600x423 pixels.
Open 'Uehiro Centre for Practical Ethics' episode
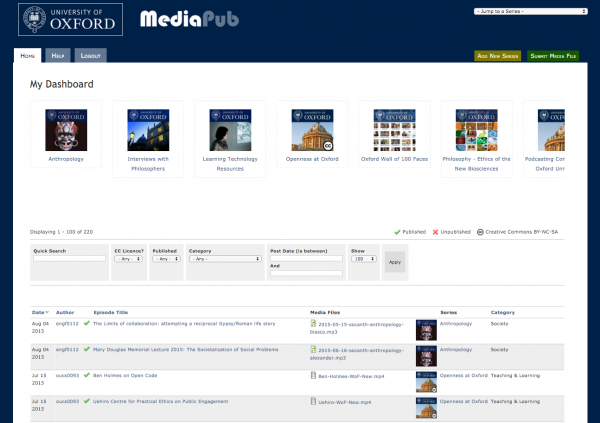(x=160, y=402)
